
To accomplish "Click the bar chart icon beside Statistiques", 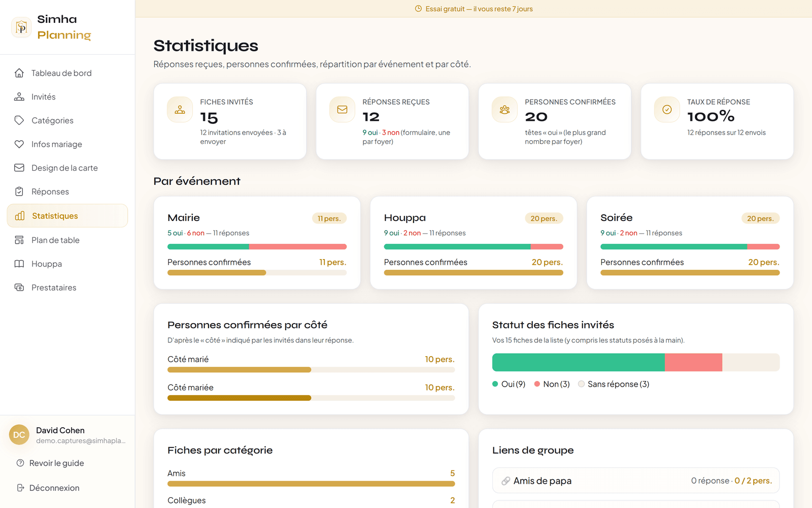I will [20, 216].
